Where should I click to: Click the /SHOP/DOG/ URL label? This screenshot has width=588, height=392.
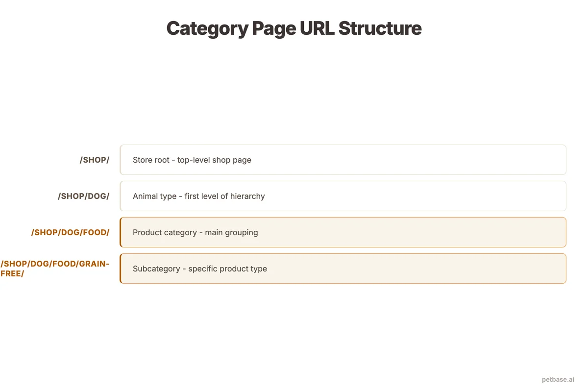point(84,196)
